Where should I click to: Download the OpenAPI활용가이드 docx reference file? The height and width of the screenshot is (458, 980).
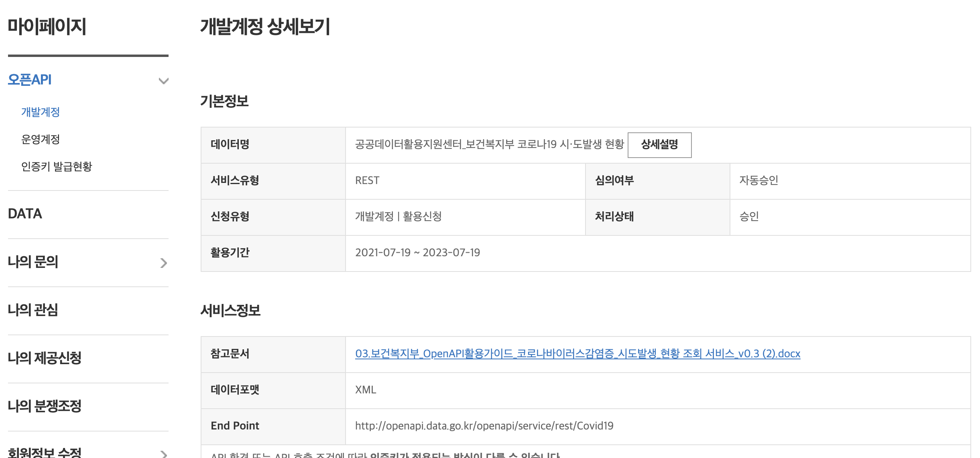[577, 354]
